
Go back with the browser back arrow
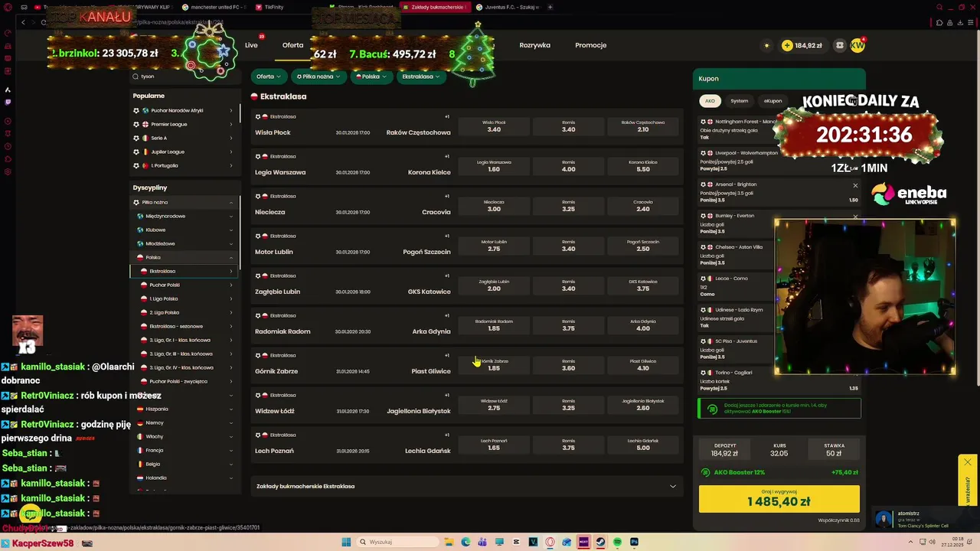pyautogui.click(x=23, y=22)
